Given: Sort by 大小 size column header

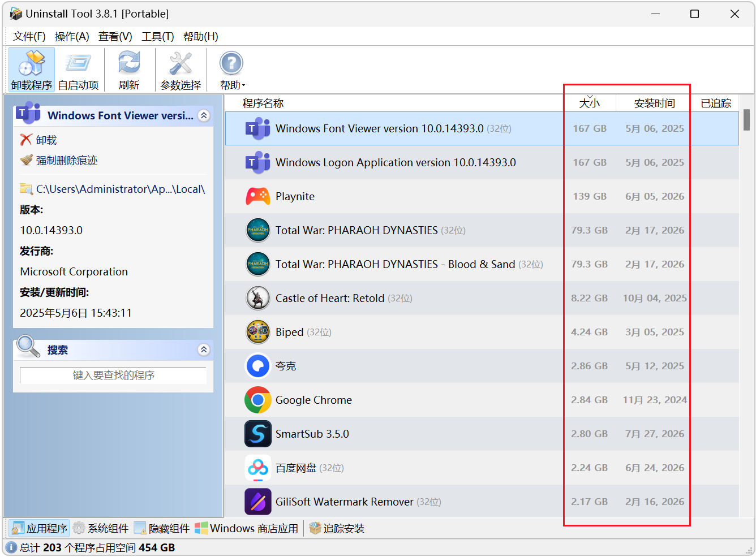Looking at the screenshot, I should 590,103.
